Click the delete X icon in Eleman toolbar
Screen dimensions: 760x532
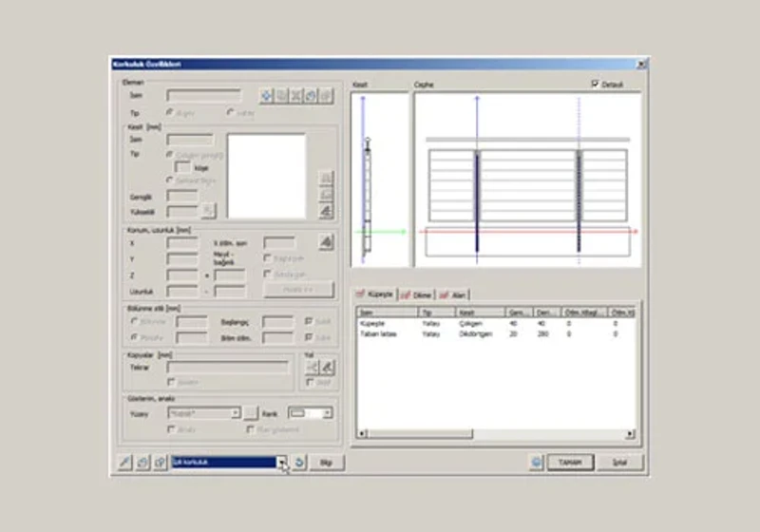[296, 95]
